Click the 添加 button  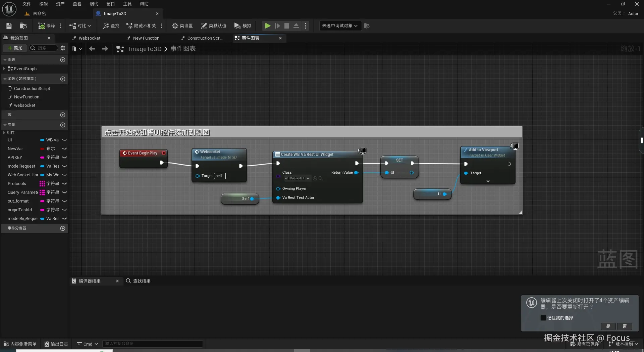[15, 48]
